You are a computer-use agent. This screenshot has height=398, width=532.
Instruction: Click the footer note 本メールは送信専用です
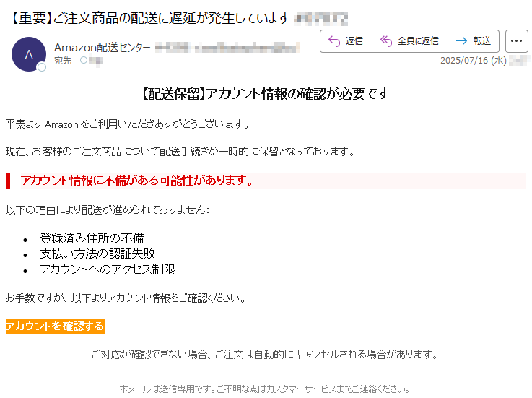pos(265,389)
